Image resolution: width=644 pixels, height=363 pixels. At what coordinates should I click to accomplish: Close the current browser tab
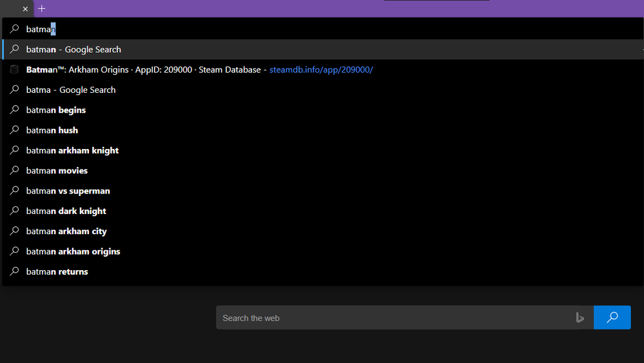tap(25, 9)
